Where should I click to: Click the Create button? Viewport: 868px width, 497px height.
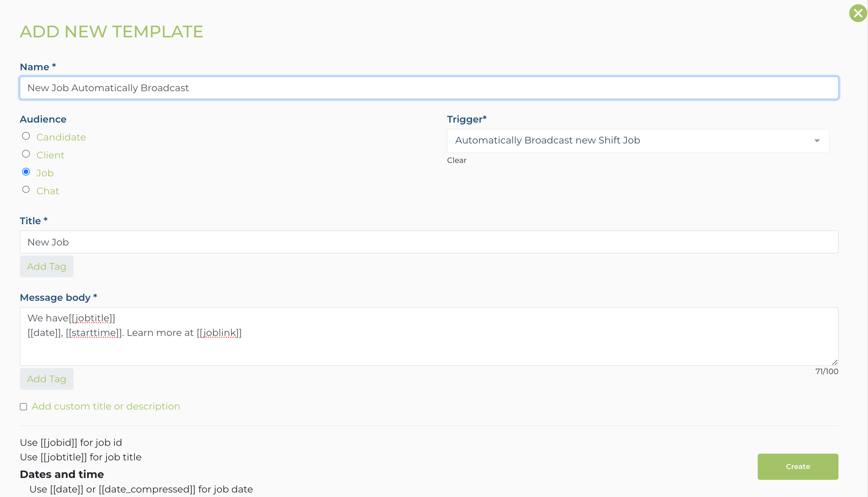798,466
